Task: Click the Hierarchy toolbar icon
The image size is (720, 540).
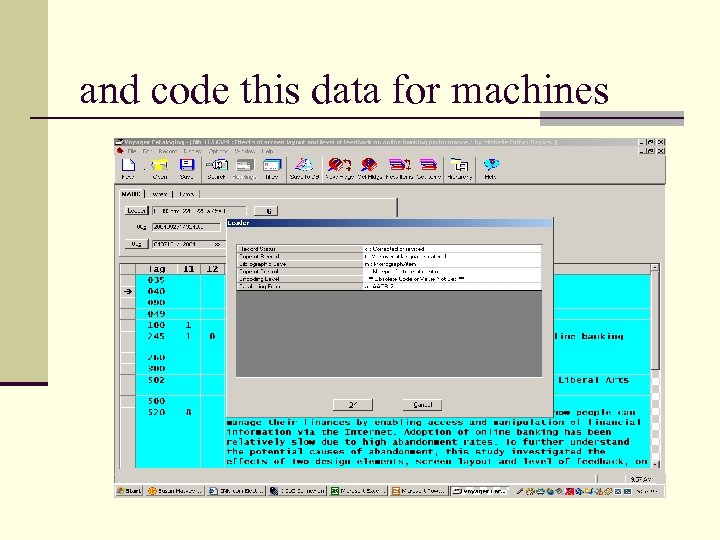Action: (x=460, y=169)
